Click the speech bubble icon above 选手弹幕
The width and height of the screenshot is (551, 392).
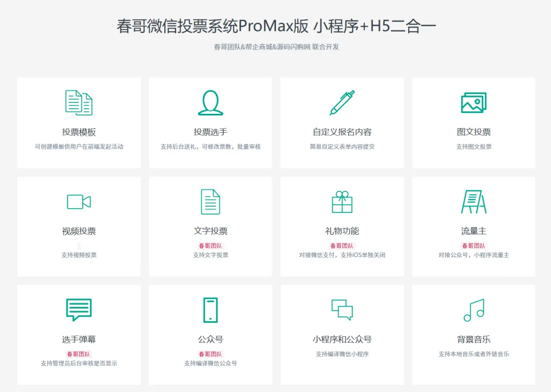(79, 310)
